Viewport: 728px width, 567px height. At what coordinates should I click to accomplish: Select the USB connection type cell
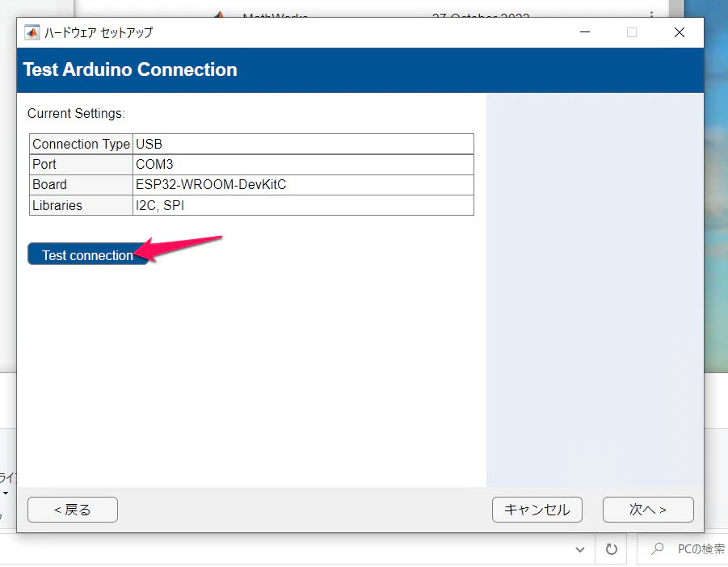coord(303,144)
